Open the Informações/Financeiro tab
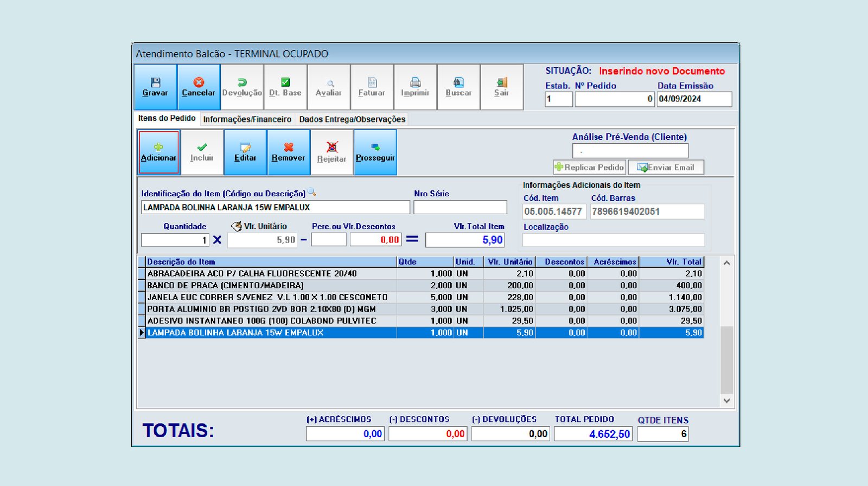This screenshot has width=868, height=486. click(x=247, y=119)
